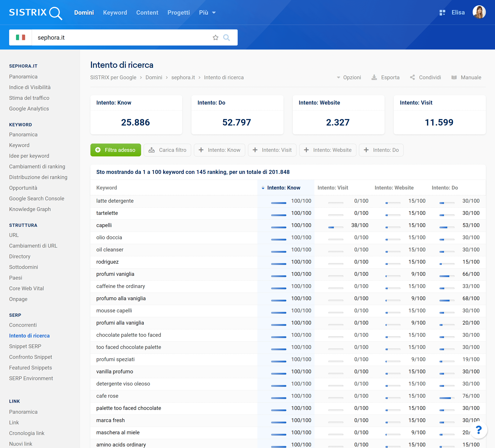Open the Content tab
The height and width of the screenshot is (448, 495).
click(x=147, y=13)
